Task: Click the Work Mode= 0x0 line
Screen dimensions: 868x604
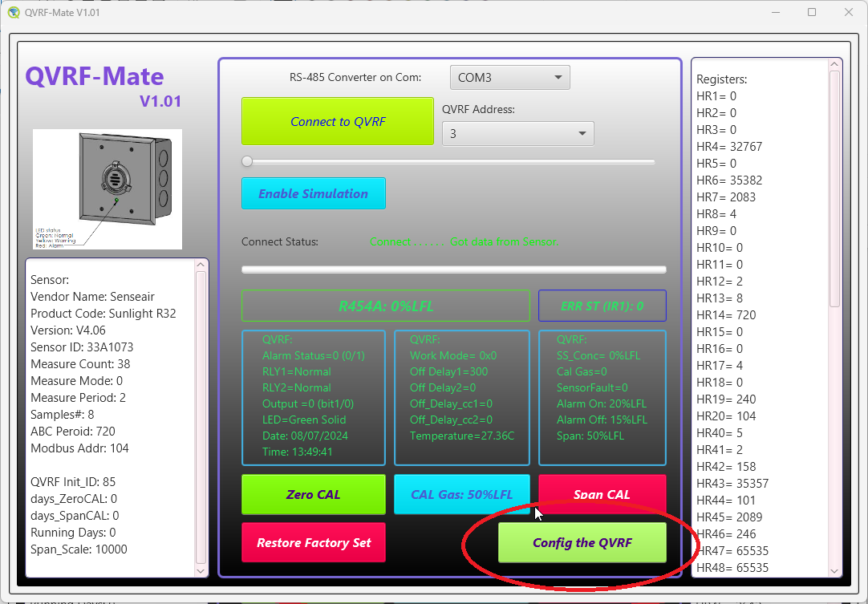Action: (x=453, y=355)
